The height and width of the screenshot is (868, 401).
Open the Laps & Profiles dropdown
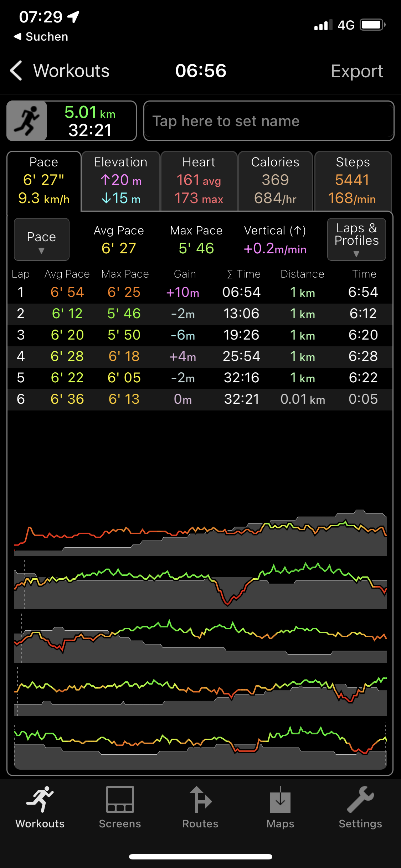pos(356,239)
